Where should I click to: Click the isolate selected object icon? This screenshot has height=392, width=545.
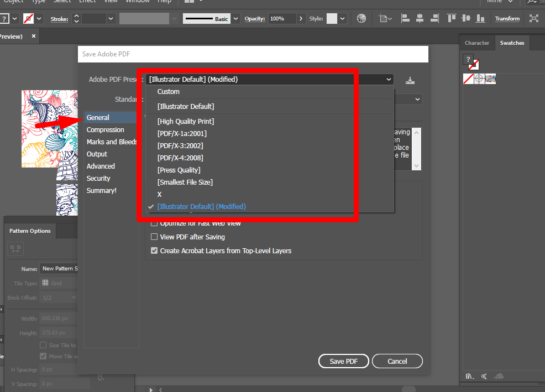point(533,18)
